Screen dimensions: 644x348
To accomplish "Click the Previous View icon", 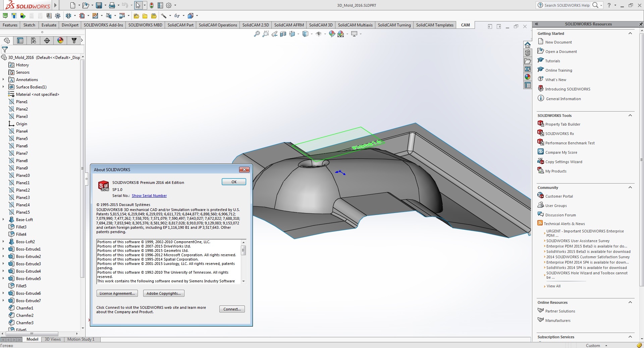I will (274, 34).
